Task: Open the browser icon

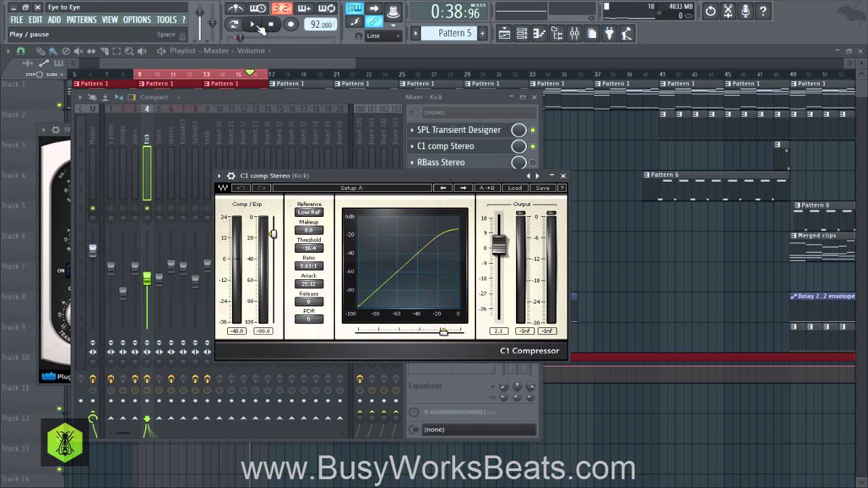Action: tap(557, 33)
